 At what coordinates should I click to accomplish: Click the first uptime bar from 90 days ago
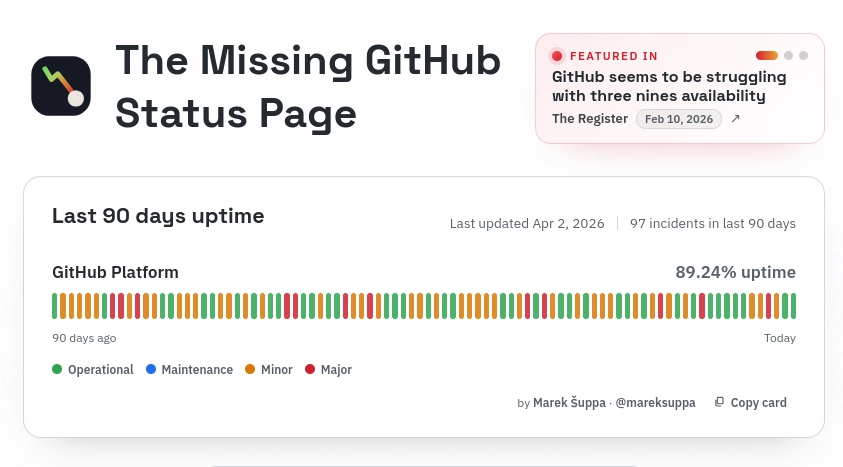(x=55, y=306)
